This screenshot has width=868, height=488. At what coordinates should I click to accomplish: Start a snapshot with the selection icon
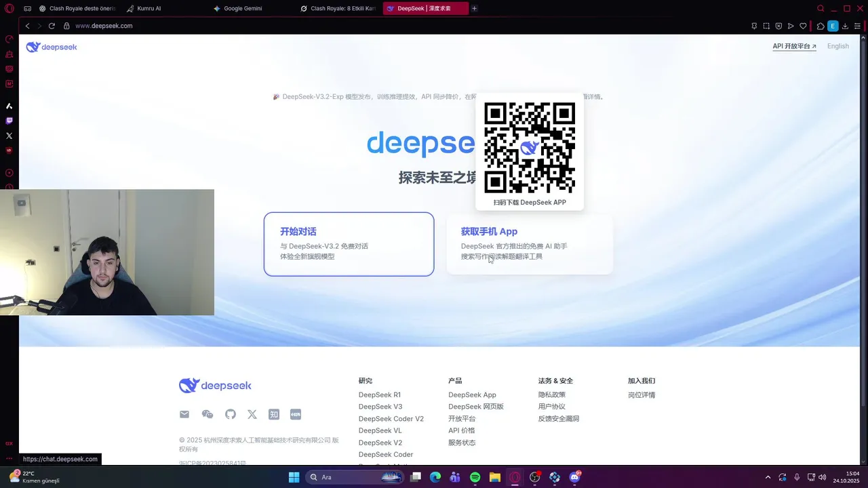click(766, 26)
